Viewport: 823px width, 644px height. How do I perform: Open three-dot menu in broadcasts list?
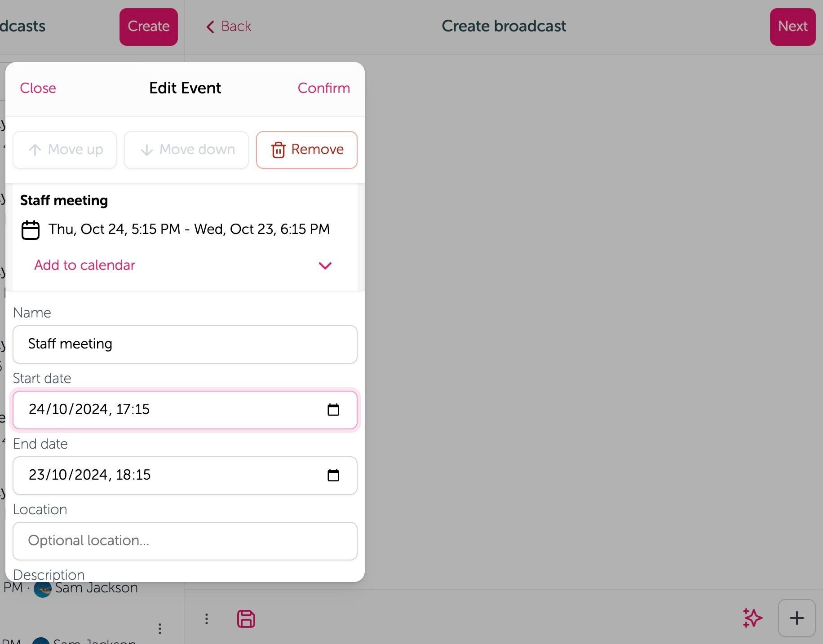click(160, 628)
